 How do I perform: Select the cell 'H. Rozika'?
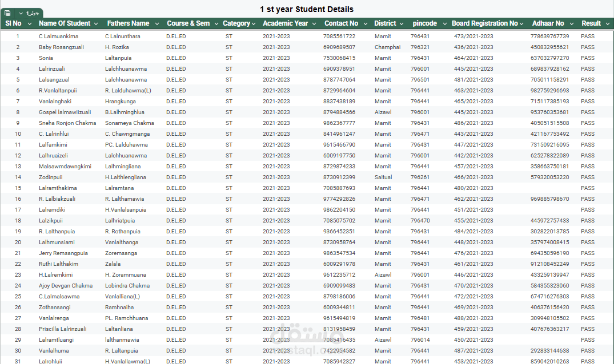(x=117, y=47)
